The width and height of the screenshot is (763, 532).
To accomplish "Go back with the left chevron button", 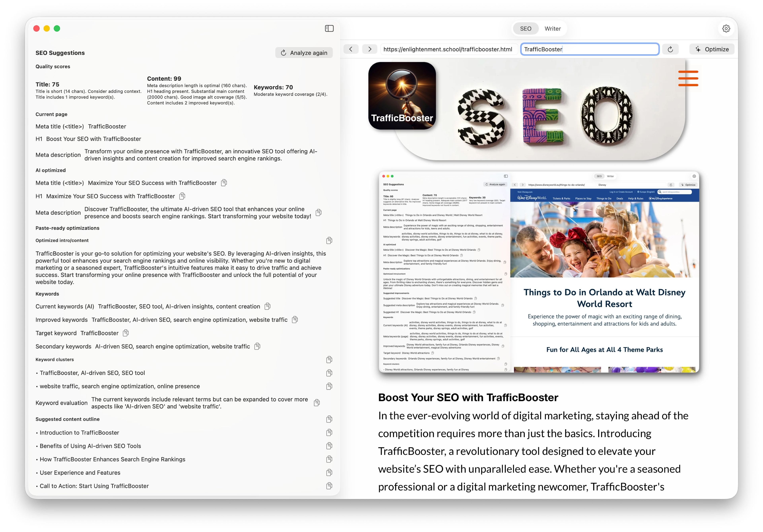I will [351, 49].
